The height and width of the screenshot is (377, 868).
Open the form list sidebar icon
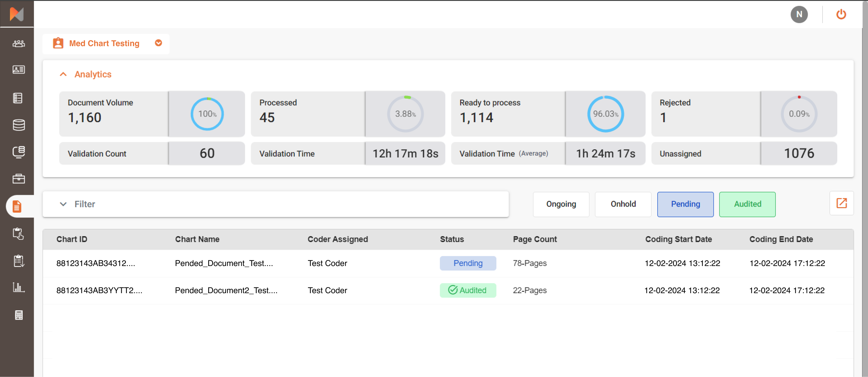pos(18,98)
